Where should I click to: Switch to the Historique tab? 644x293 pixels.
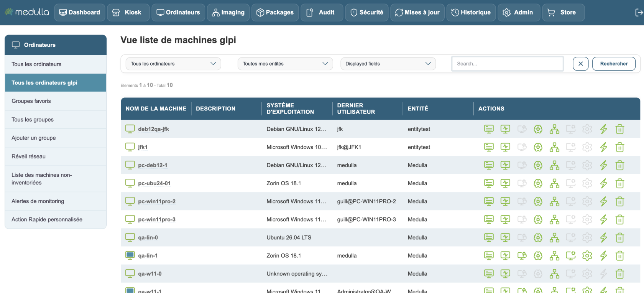(x=471, y=13)
